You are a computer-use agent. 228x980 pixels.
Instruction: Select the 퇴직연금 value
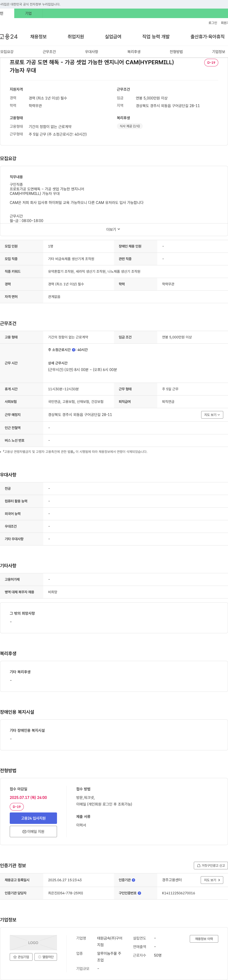click(168, 401)
